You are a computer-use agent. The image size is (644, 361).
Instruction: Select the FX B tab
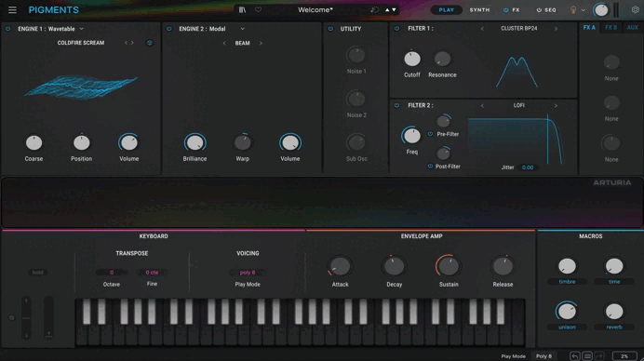610,28
